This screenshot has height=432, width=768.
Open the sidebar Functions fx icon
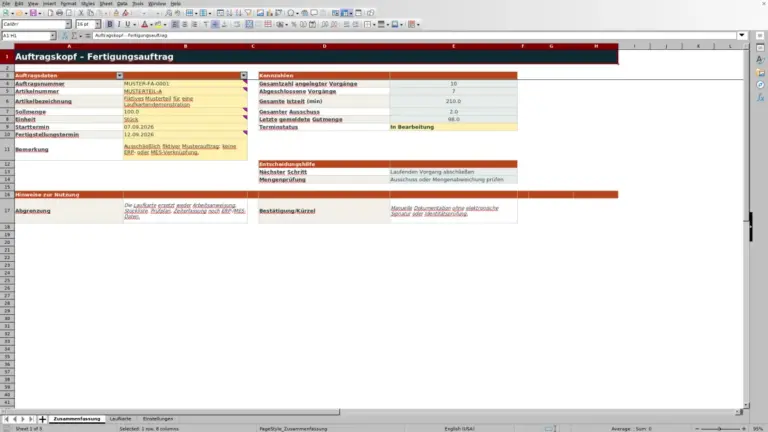click(x=760, y=97)
